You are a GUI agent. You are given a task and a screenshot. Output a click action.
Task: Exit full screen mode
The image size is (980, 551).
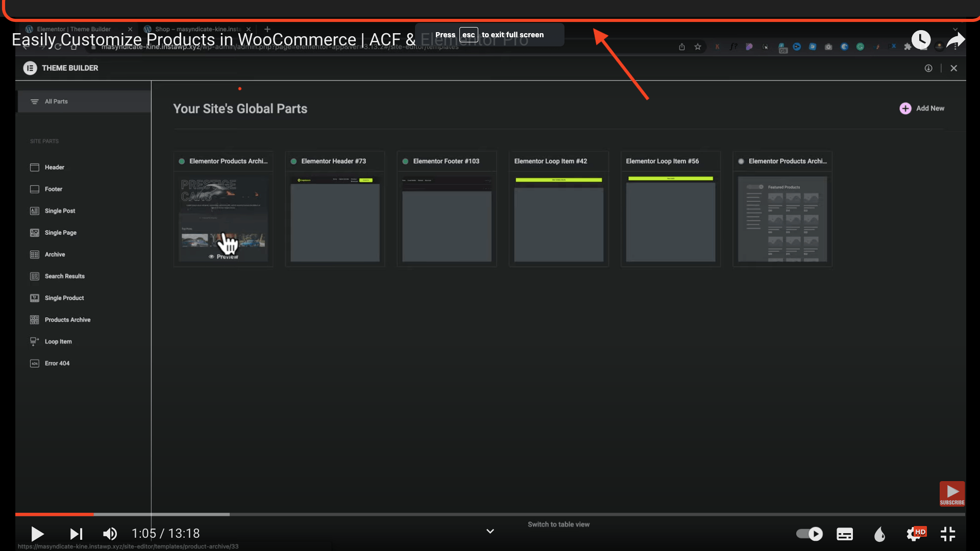coord(948,534)
